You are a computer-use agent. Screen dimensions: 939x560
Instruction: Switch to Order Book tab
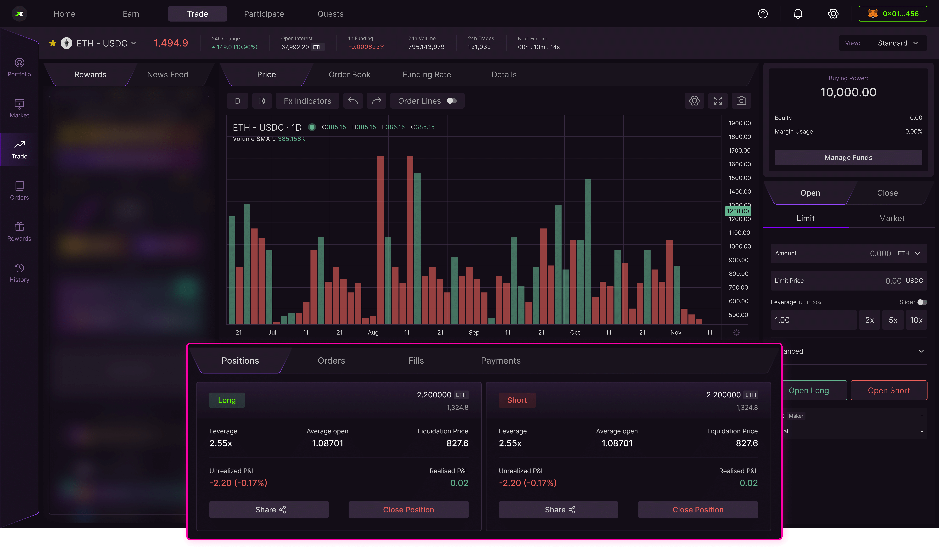(349, 75)
